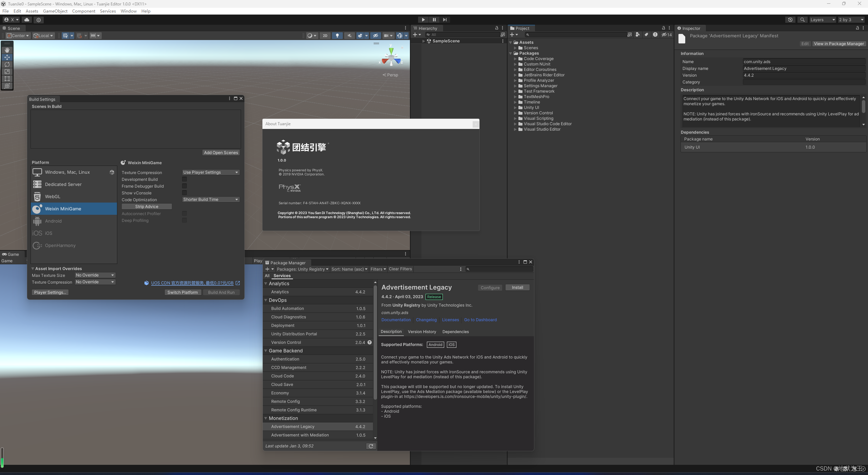Open the Local handle rotation dropdown
868x475 pixels.
(43, 36)
